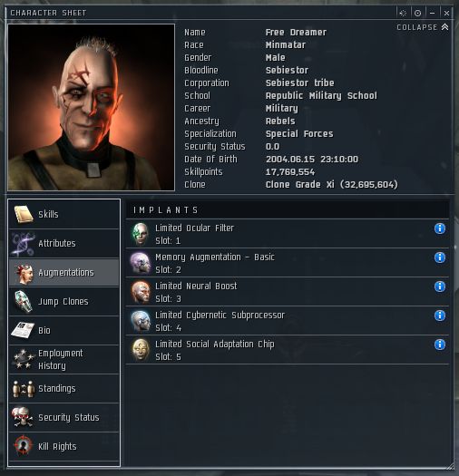
Task: Open the Skills section
Action: click(x=64, y=214)
